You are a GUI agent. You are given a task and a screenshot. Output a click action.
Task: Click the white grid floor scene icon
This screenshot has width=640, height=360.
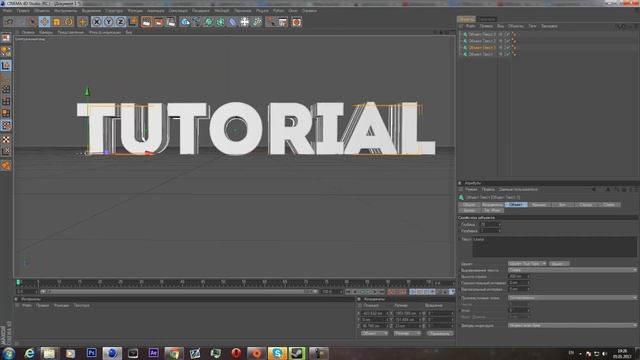click(244, 22)
